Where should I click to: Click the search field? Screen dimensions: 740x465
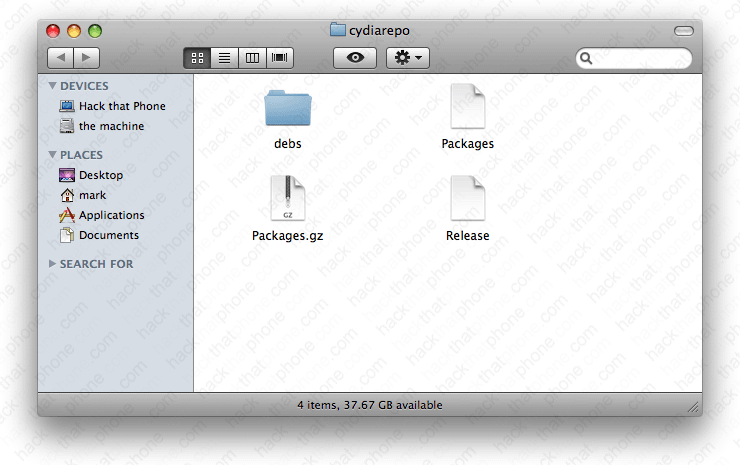pyautogui.click(x=639, y=59)
